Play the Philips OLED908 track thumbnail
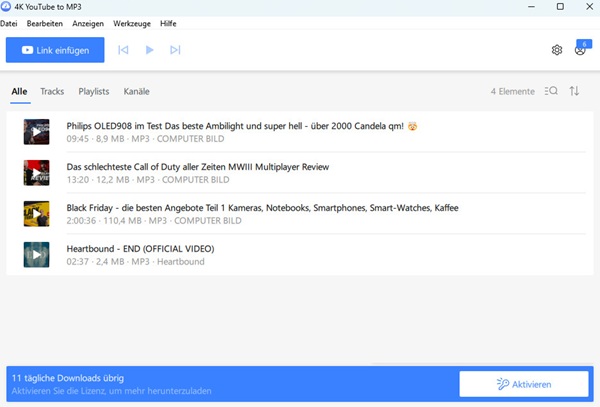600x407 pixels. (37, 132)
